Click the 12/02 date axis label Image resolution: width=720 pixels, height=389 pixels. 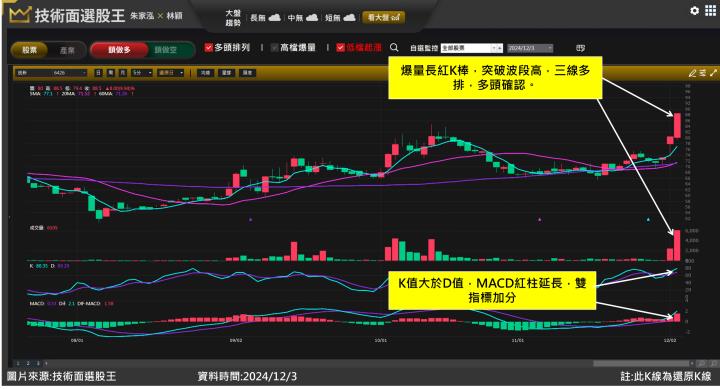670,340
